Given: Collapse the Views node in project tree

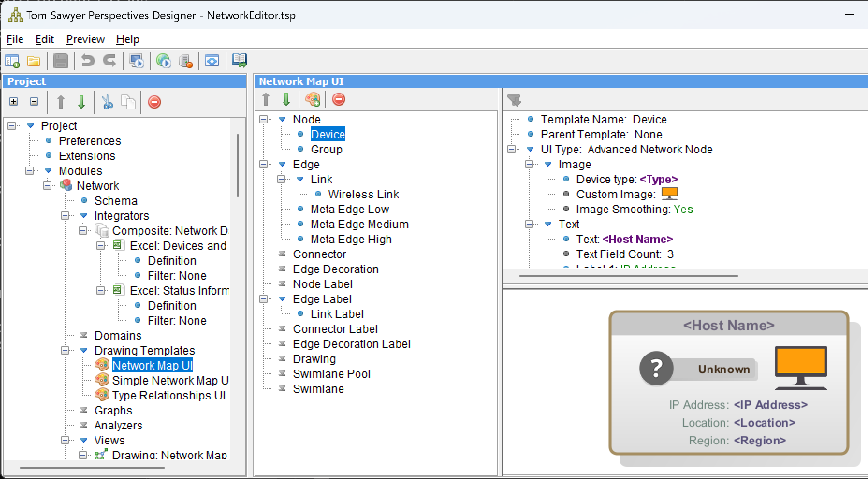Looking at the screenshot, I should [x=66, y=440].
